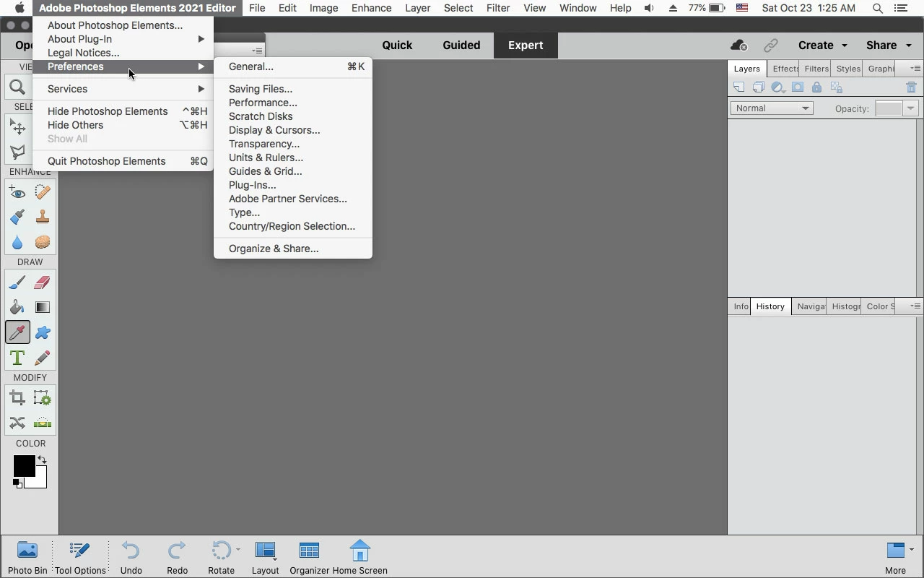Expand the More panels dropdown arrow
The width and height of the screenshot is (924, 578).
pos(912,550)
